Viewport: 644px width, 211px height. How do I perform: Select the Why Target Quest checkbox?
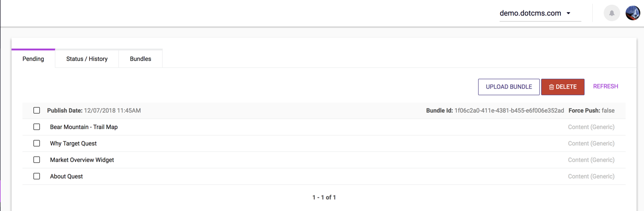click(37, 143)
